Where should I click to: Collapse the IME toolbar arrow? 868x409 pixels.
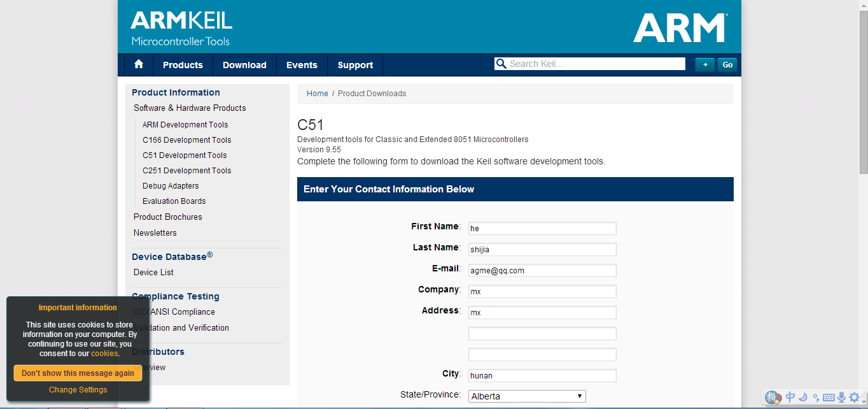coord(864,398)
